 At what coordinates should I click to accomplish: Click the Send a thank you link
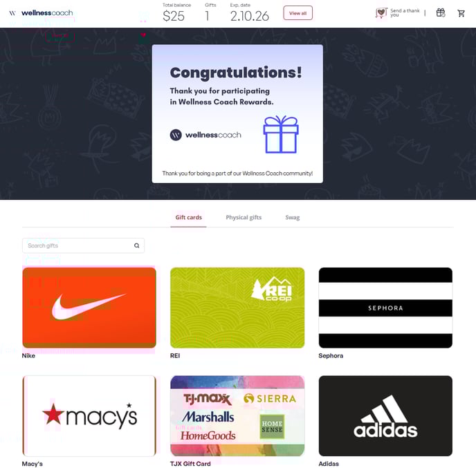pyautogui.click(x=405, y=12)
